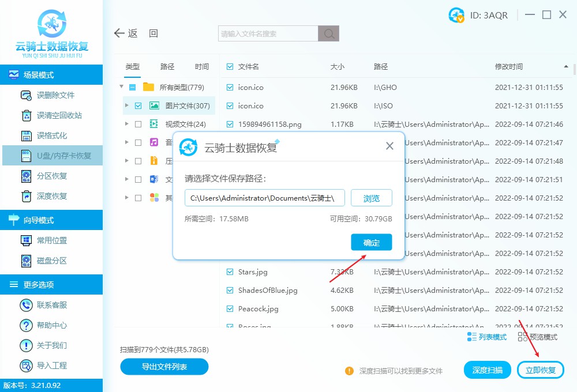Select the 时间 tab
Screen dimensions: 577x392
202,66
